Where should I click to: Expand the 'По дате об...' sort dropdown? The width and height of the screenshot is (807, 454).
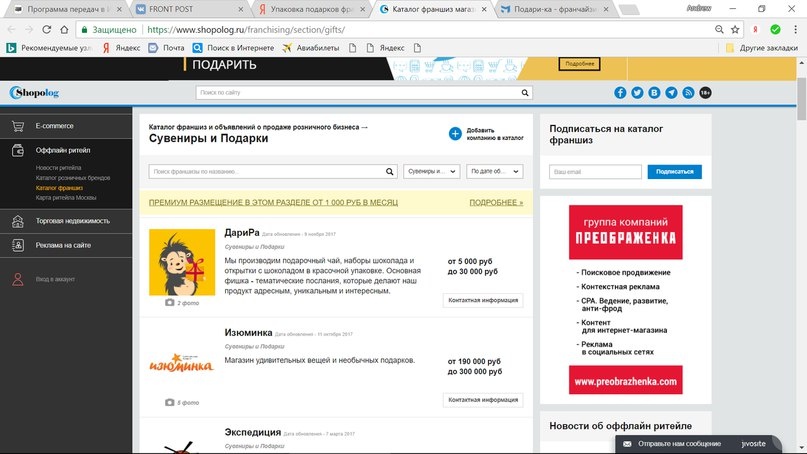tap(495, 171)
